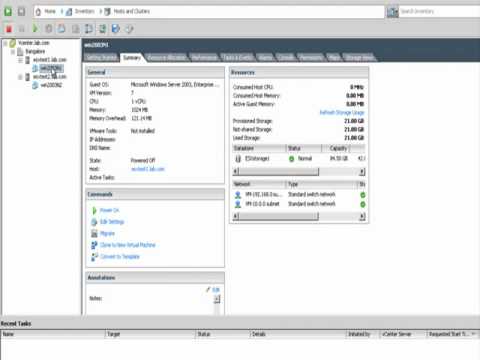Collapse the second ESX host node in tree
This screenshot has height=360, width=480.
(x=20, y=77)
